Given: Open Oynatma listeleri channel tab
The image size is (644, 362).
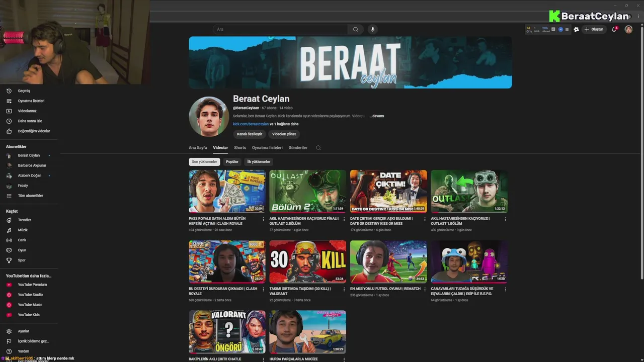Looking at the screenshot, I should click(267, 148).
